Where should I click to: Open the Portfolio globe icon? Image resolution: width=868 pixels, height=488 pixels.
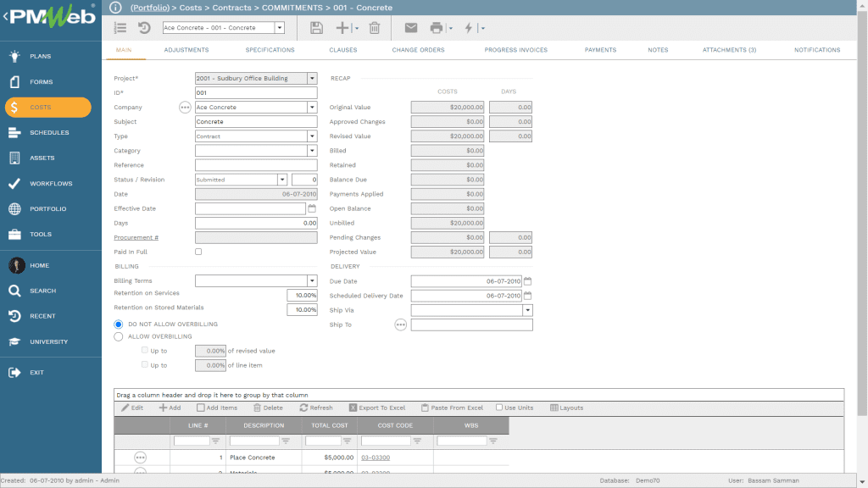(x=15, y=209)
